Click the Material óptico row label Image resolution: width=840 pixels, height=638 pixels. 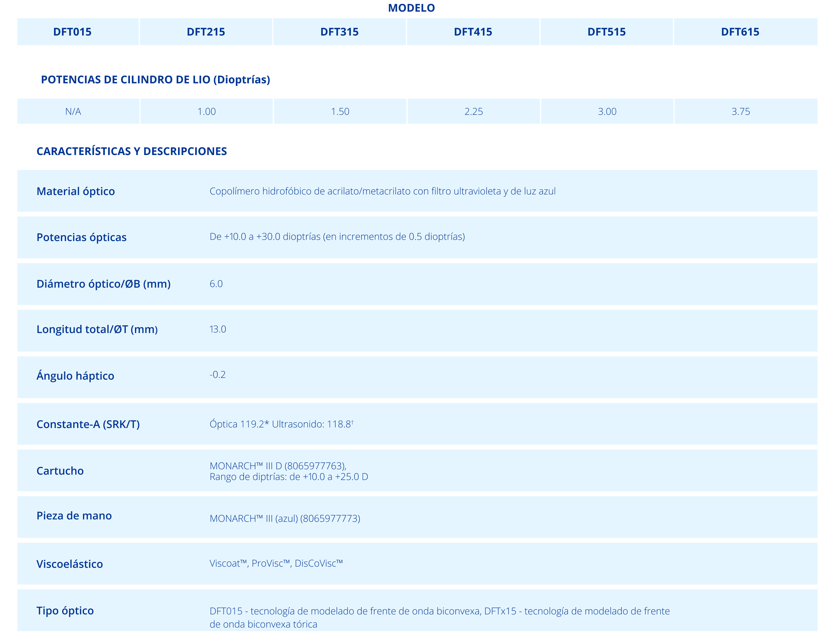[76, 191]
